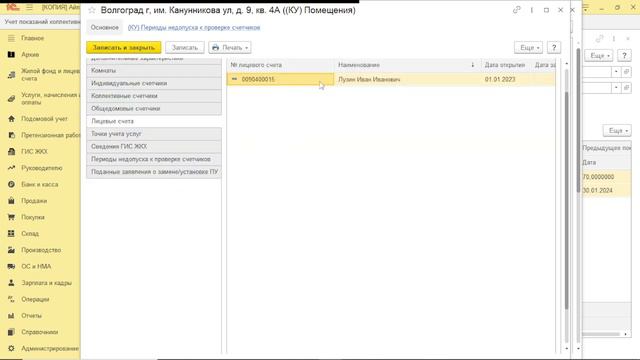Image resolution: width=640 pixels, height=360 pixels.
Task: Open the ГИС ЖКХ sidebar section icon
Action: (11, 151)
